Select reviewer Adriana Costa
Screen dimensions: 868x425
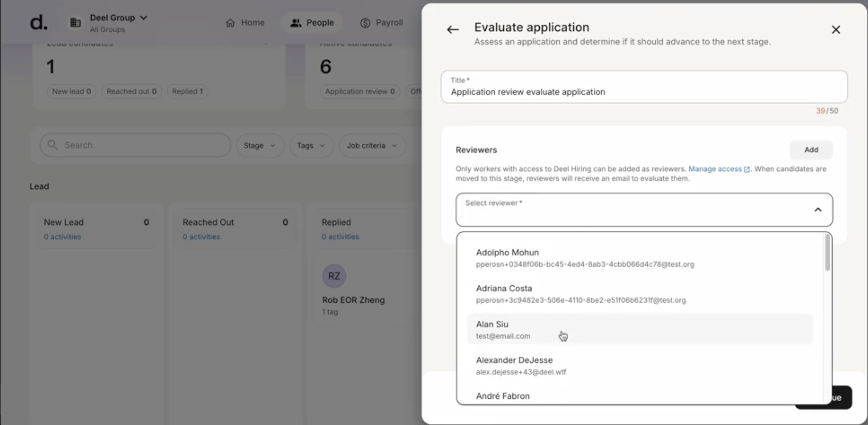tap(640, 294)
